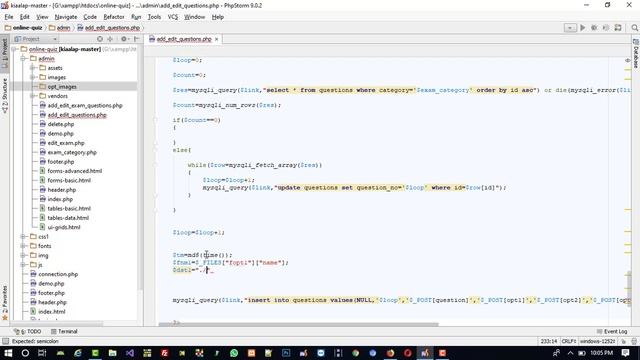Expand the js folder
The image size is (640, 360).
click(24, 265)
